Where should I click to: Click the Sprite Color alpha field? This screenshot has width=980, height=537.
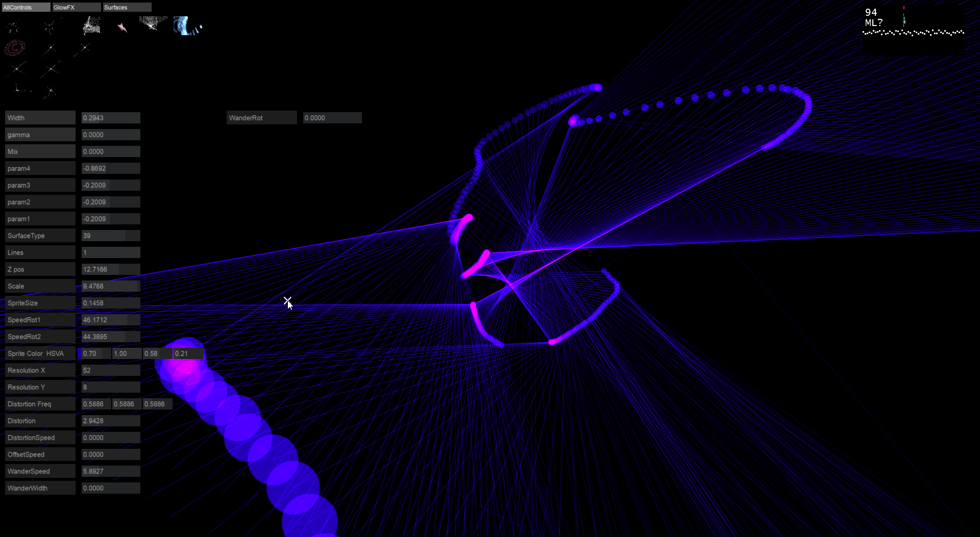pyautogui.click(x=188, y=353)
